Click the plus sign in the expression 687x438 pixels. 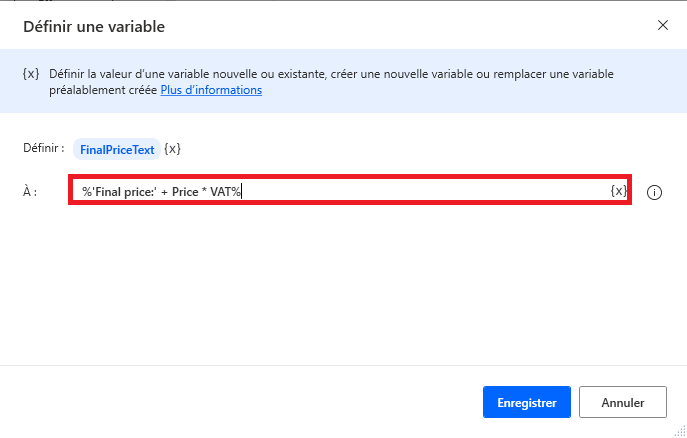coord(164,191)
